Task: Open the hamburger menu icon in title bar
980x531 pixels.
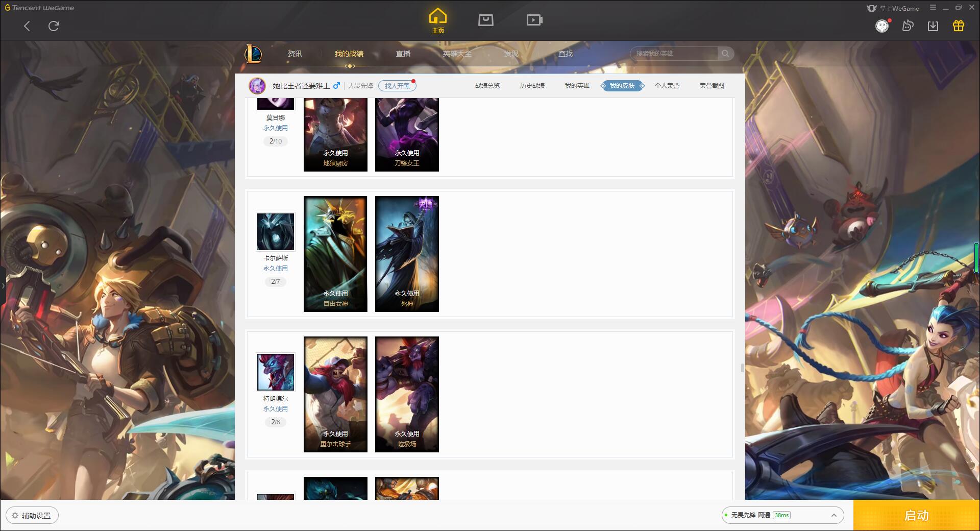Action: tap(933, 8)
